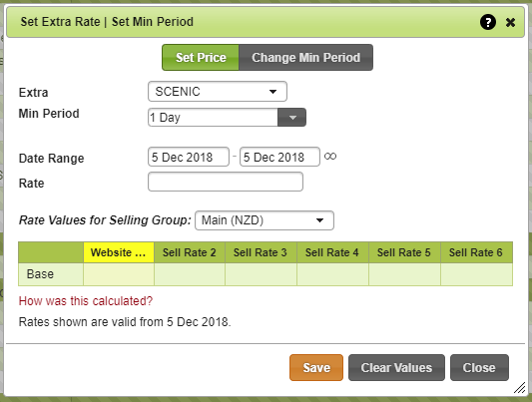Image resolution: width=532 pixels, height=402 pixels.
Task: Open the help question mark icon
Action: click(x=488, y=22)
